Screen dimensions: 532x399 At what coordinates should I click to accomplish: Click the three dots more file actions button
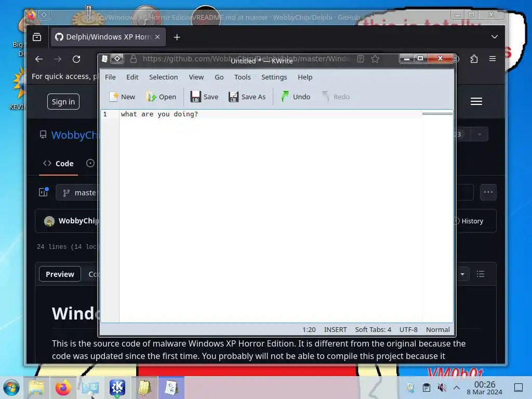click(x=488, y=192)
